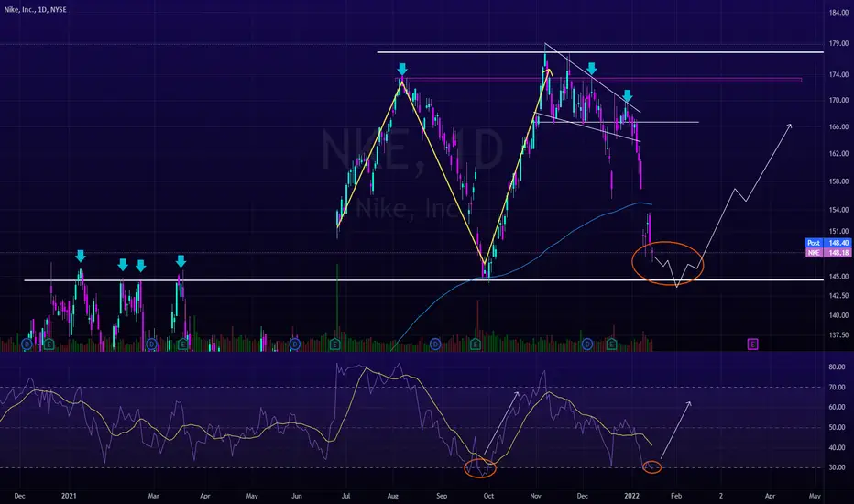Open the earnings marker in late September 2021
This screenshot has height=504, width=854.
coord(476,345)
